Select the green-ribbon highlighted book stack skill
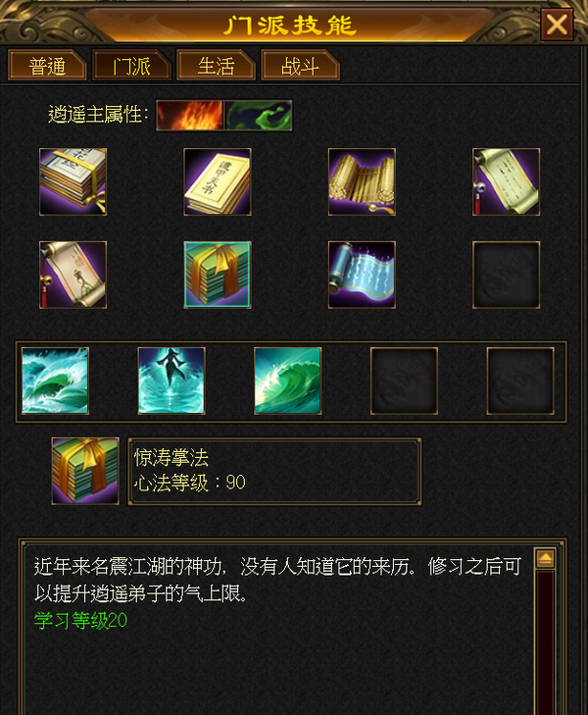This screenshot has width=588, height=715. click(x=218, y=275)
